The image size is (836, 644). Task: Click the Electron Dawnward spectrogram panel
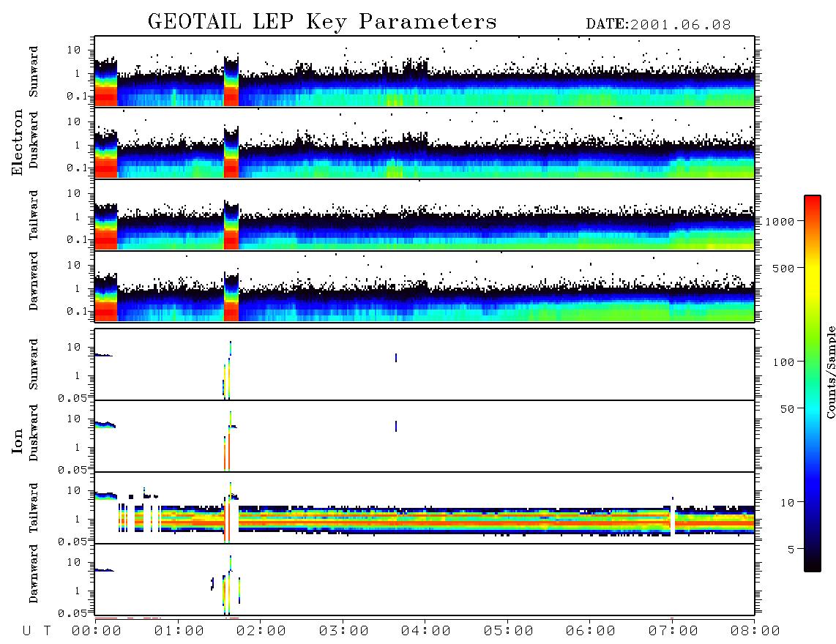425,286
